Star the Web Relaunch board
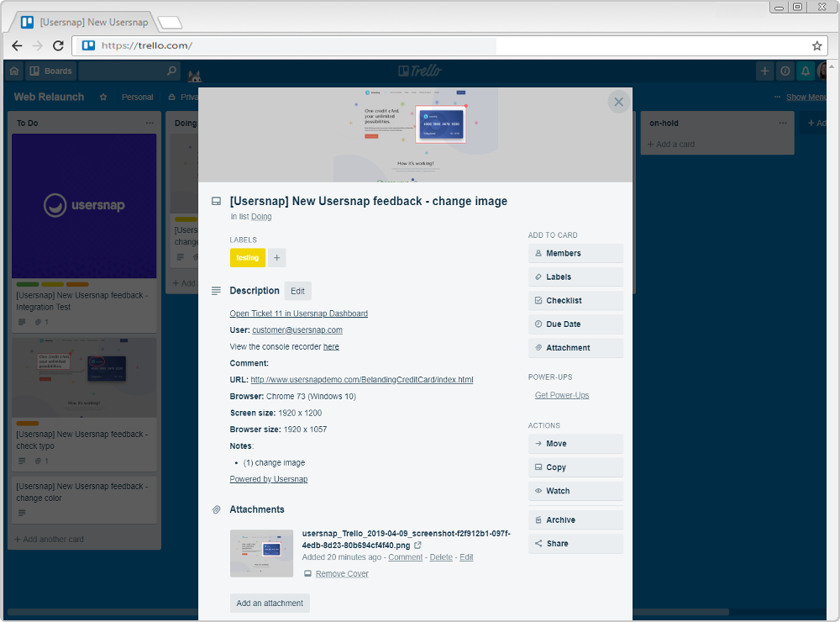Image resolution: width=840 pixels, height=622 pixels. pyautogui.click(x=103, y=97)
